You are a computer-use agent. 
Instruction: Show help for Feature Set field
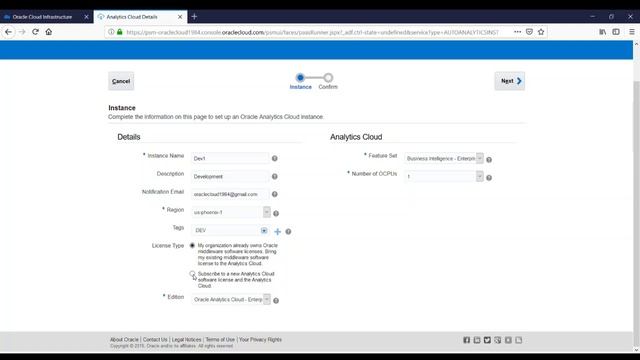pyautogui.click(x=489, y=160)
